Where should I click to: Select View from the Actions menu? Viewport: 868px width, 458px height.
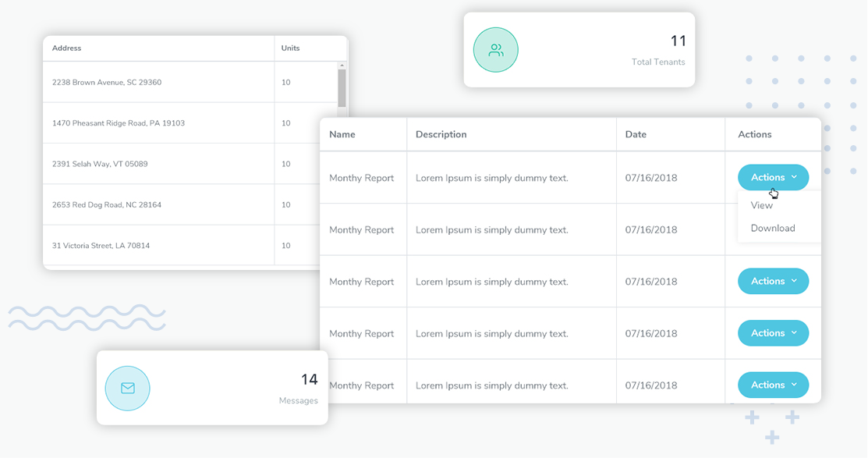761,205
